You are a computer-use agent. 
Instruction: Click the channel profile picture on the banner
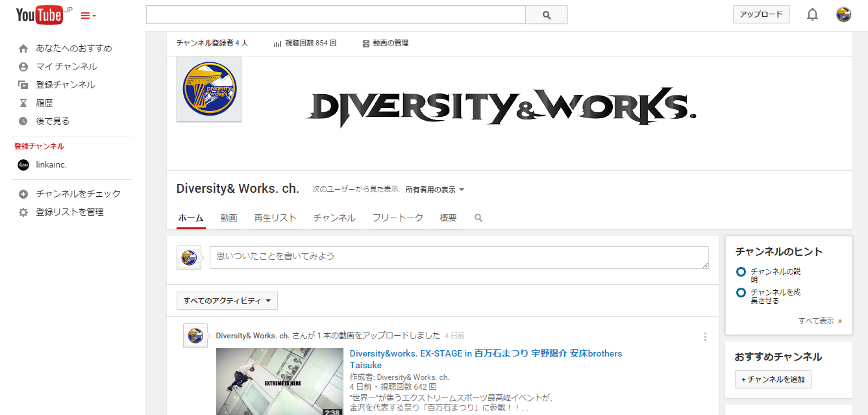[x=209, y=89]
